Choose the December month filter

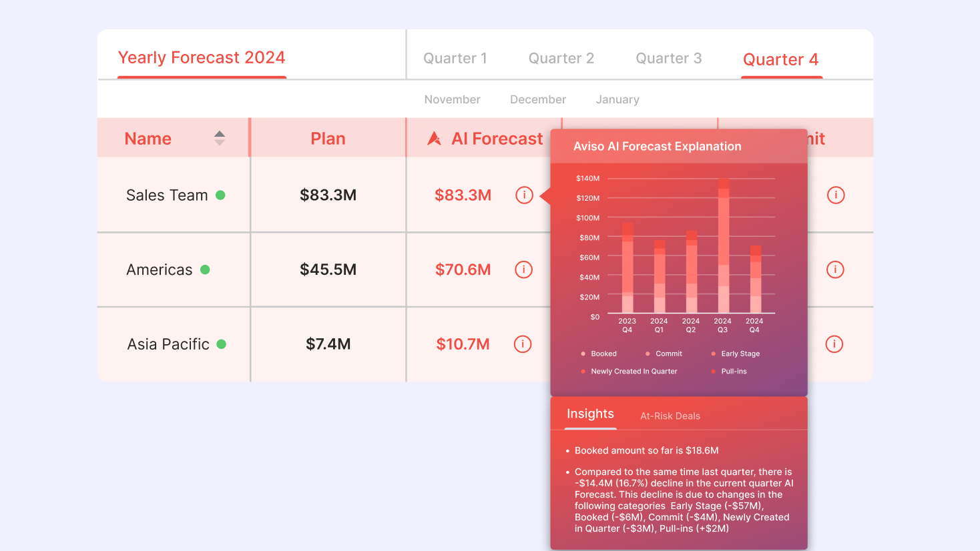(x=537, y=99)
